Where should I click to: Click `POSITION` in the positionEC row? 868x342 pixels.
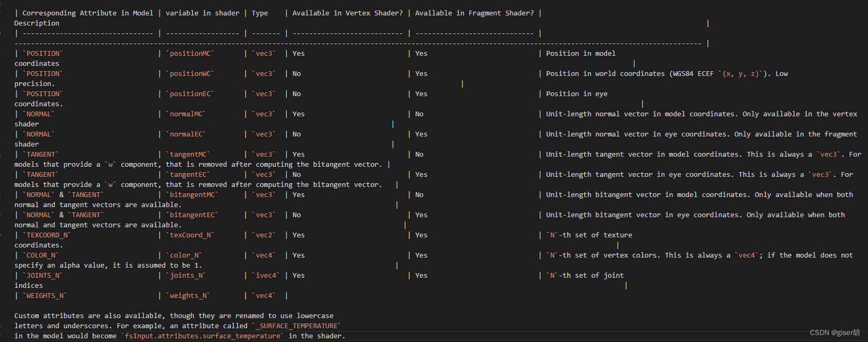pos(43,93)
